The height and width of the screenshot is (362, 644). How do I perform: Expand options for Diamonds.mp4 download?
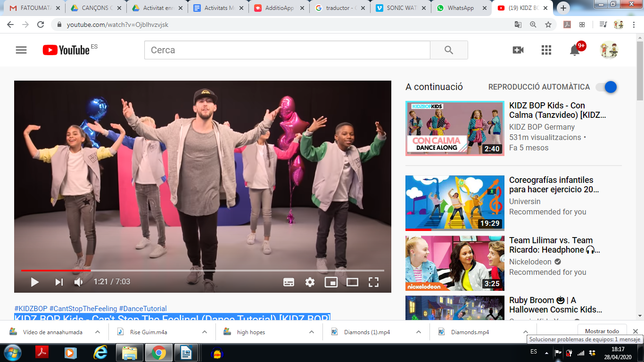(x=526, y=332)
